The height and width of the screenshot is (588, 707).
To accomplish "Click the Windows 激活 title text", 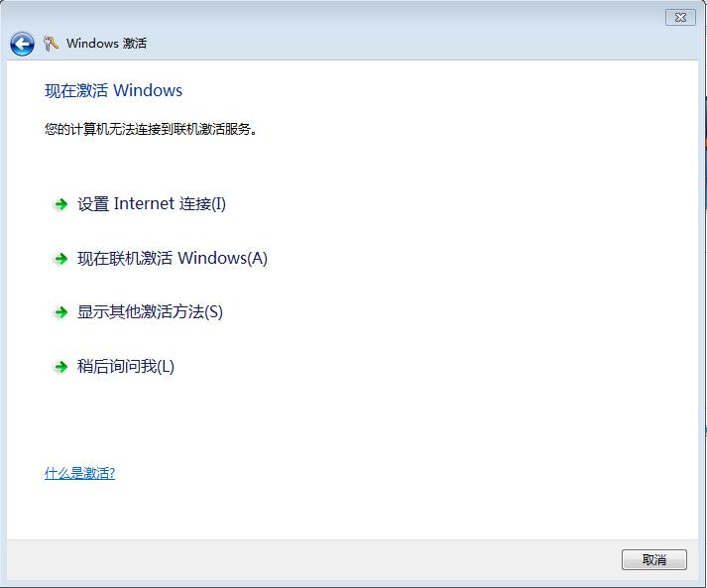I will click(x=106, y=44).
